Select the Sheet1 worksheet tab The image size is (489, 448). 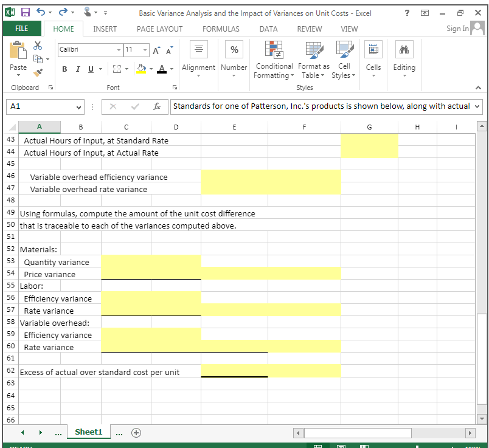pos(88,432)
